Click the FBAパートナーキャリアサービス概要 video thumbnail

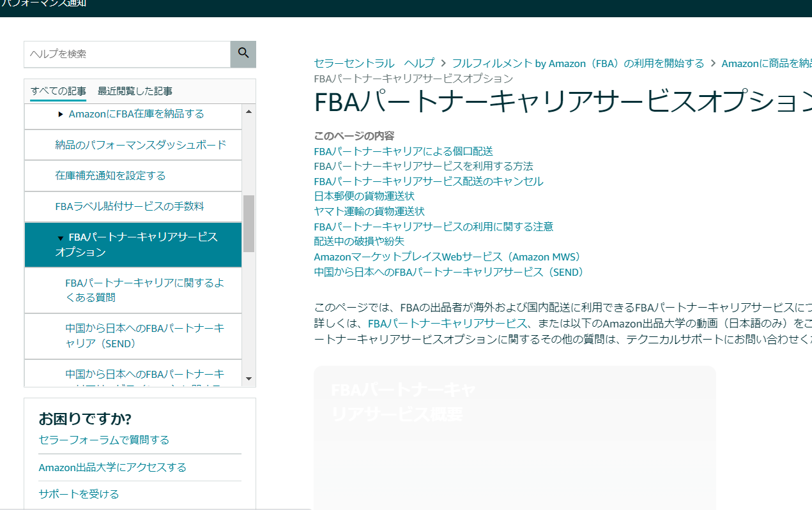pyautogui.click(x=514, y=438)
